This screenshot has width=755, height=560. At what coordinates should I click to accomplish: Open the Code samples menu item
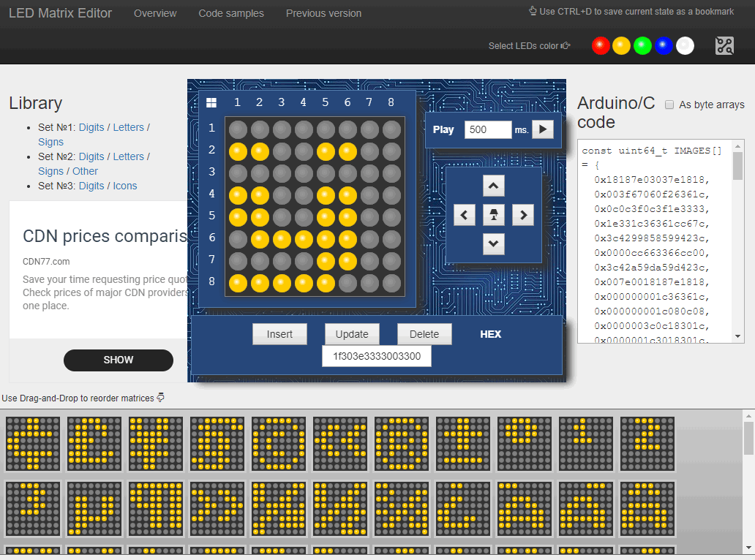click(x=231, y=13)
